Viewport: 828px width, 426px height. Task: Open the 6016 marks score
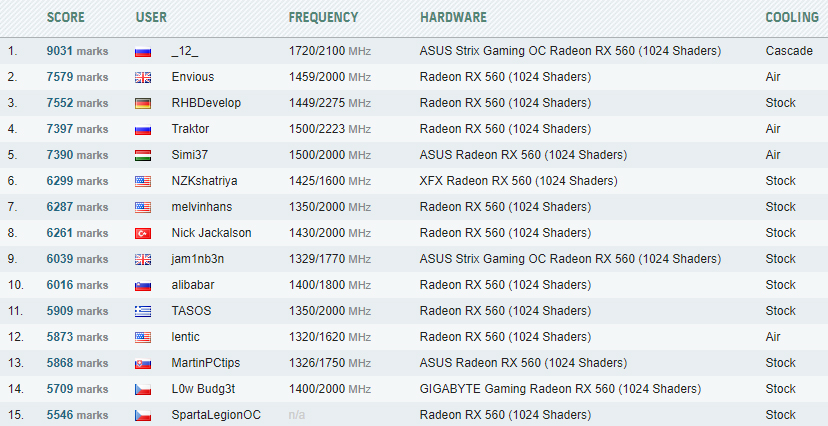click(77, 285)
